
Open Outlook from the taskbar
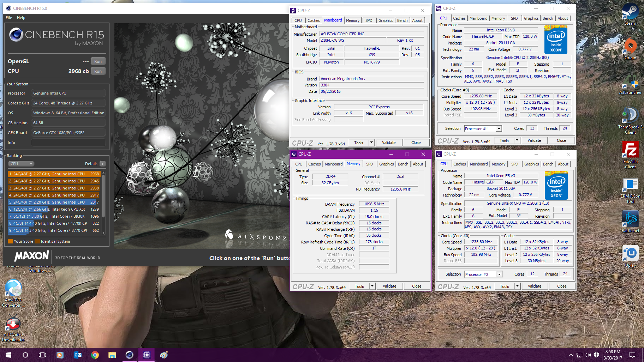pos(78,355)
